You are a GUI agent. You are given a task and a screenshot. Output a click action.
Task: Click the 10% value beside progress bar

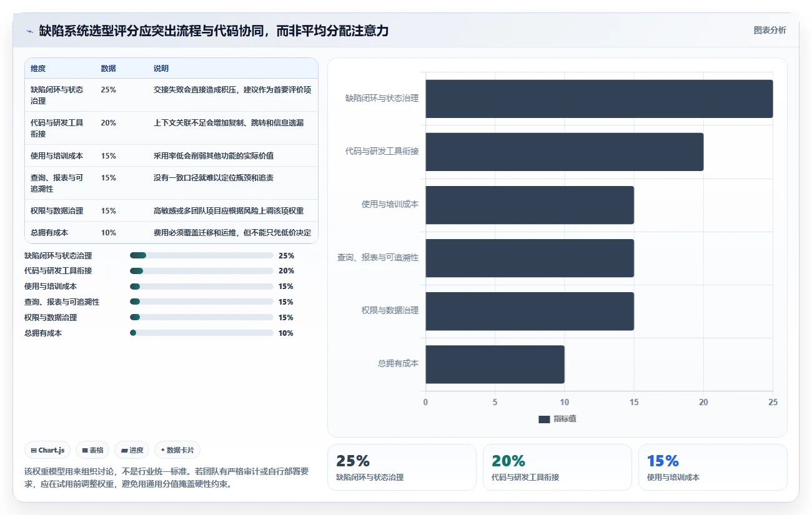[x=286, y=333]
